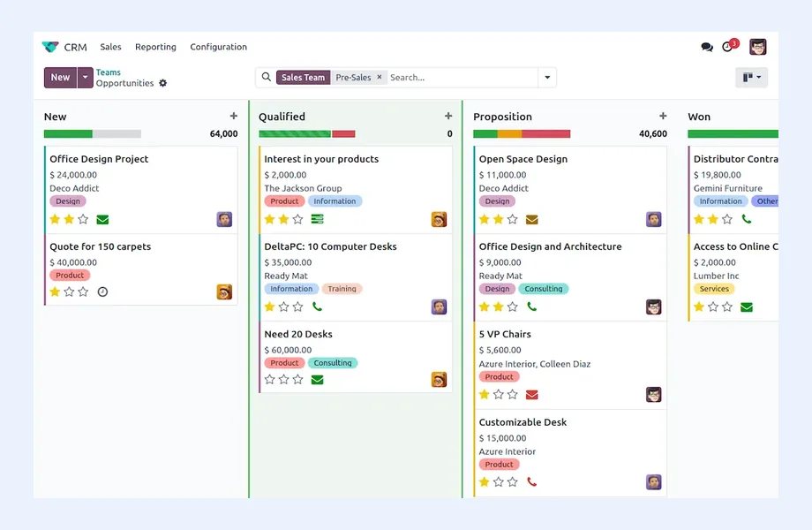Click the clock activity icon on Quote for 150 carpets

pyautogui.click(x=102, y=291)
